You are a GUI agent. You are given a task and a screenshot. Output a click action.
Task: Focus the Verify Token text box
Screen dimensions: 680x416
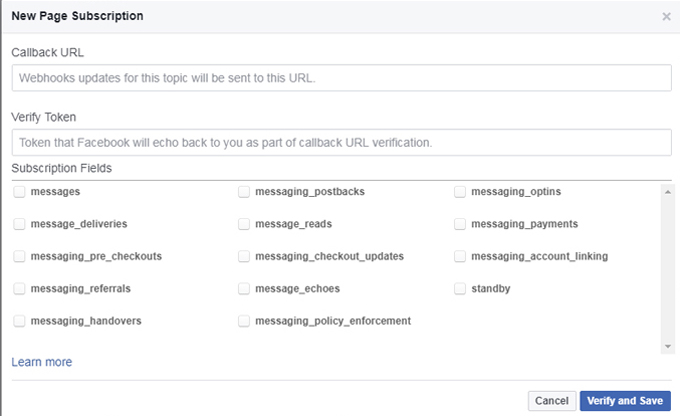click(342, 143)
